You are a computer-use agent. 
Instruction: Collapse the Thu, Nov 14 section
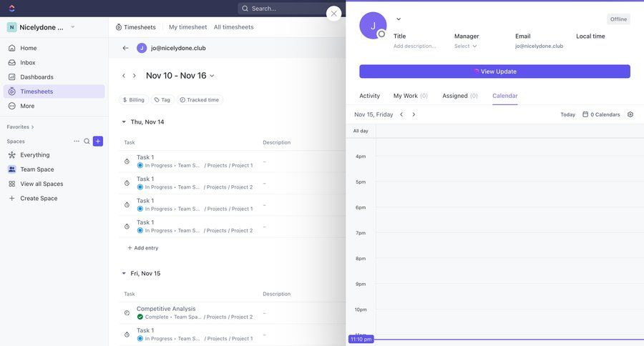124,122
